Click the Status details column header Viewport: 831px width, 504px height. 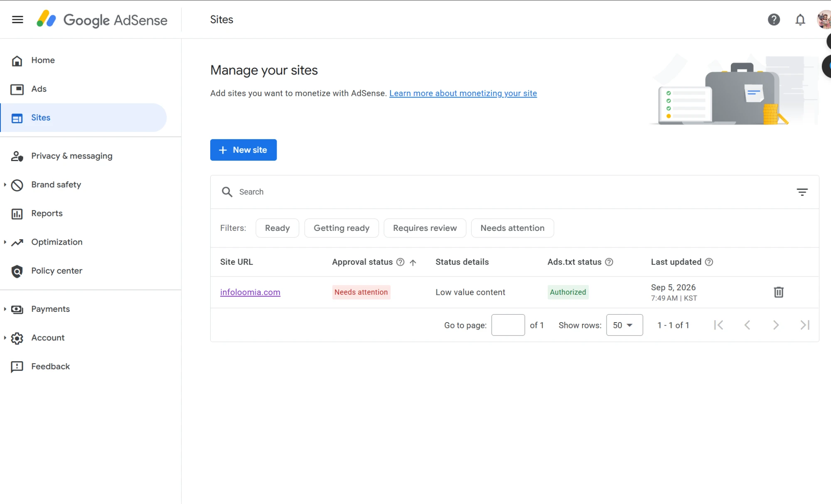pos(462,262)
